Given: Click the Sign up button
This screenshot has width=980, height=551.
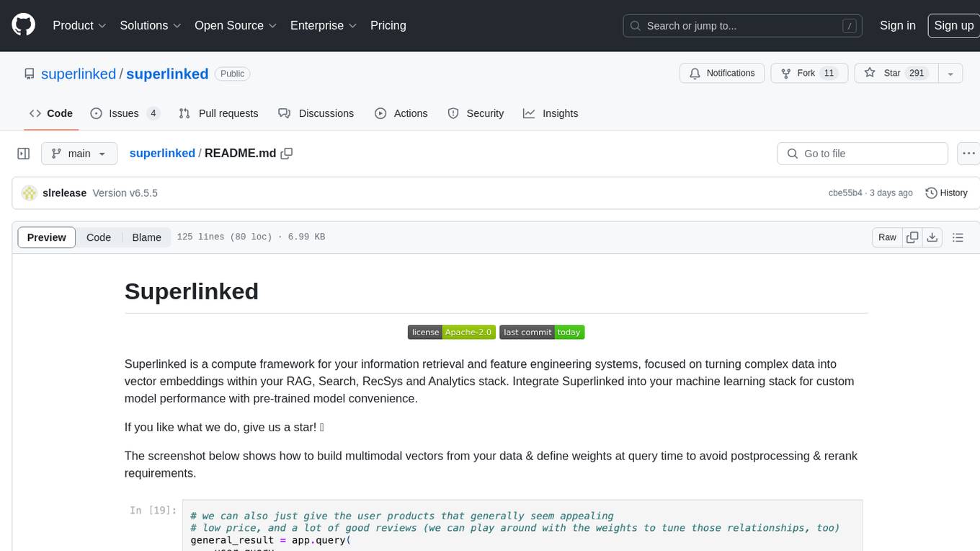Looking at the screenshot, I should click(x=953, y=25).
